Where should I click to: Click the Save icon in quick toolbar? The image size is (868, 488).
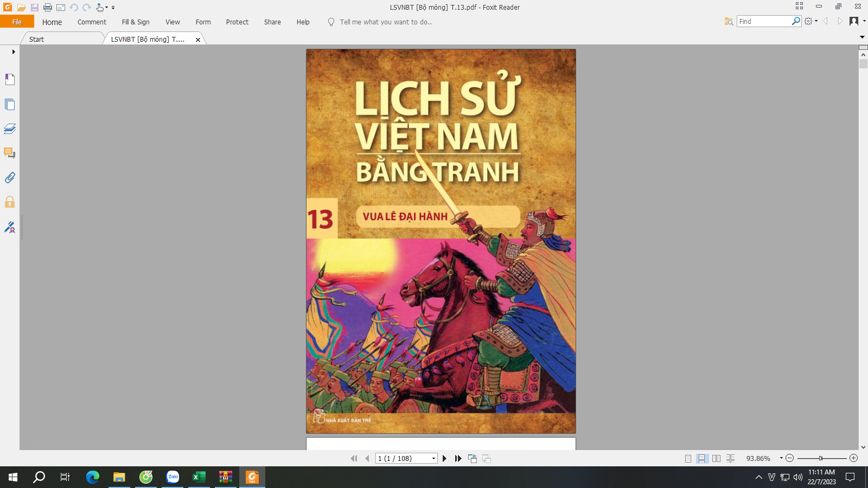click(x=34, y=8)
